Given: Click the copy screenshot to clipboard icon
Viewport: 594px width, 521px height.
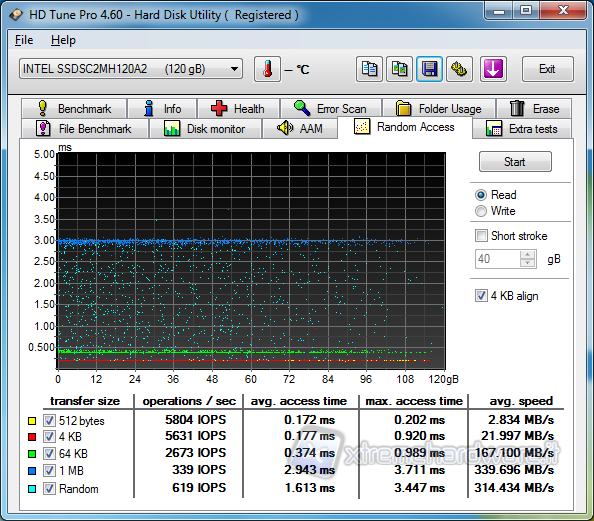Looking at the screenshot, I should point(399,69).
